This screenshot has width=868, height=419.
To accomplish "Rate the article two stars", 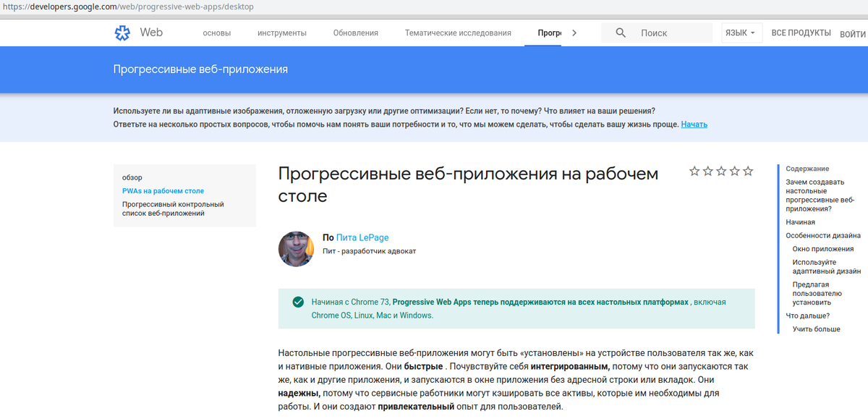I will [x=708, y=172].
